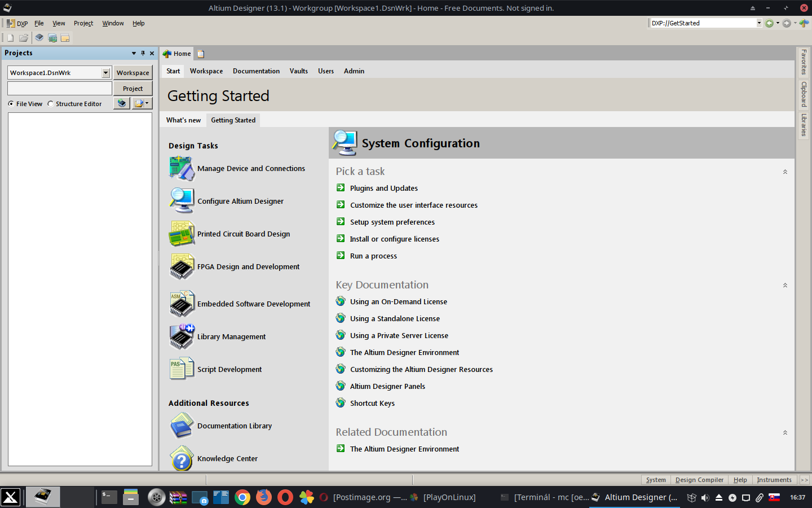Viewport: 812px width, 508px height.
Task: Click the Manage Device and Connections icon
Action: coord(182,168)
